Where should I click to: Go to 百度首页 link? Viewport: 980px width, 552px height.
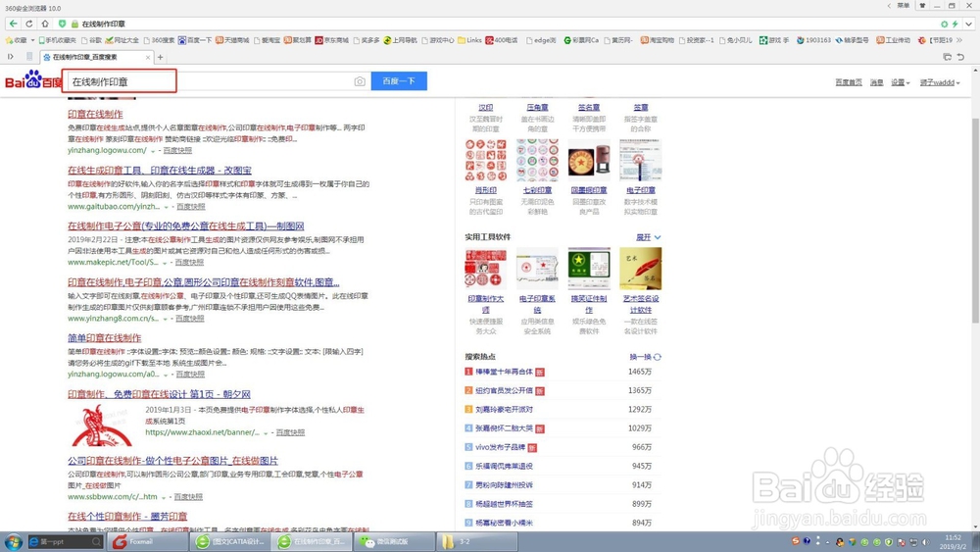click(849, 82)
